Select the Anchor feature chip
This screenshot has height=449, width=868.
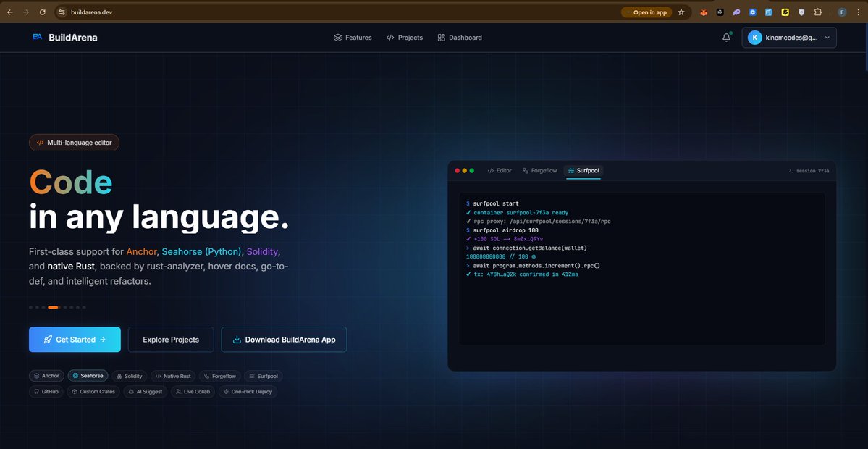(x=46, y=376)
